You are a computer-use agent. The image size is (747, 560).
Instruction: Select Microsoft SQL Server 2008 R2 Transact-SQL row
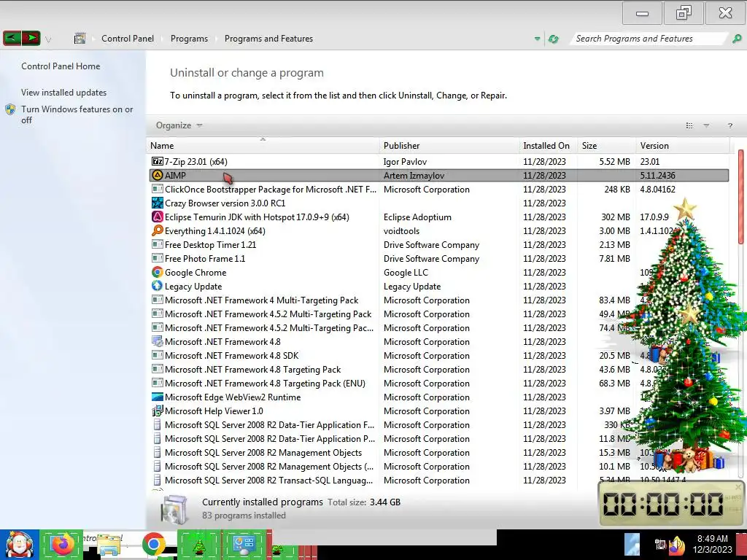click(438, 480)
